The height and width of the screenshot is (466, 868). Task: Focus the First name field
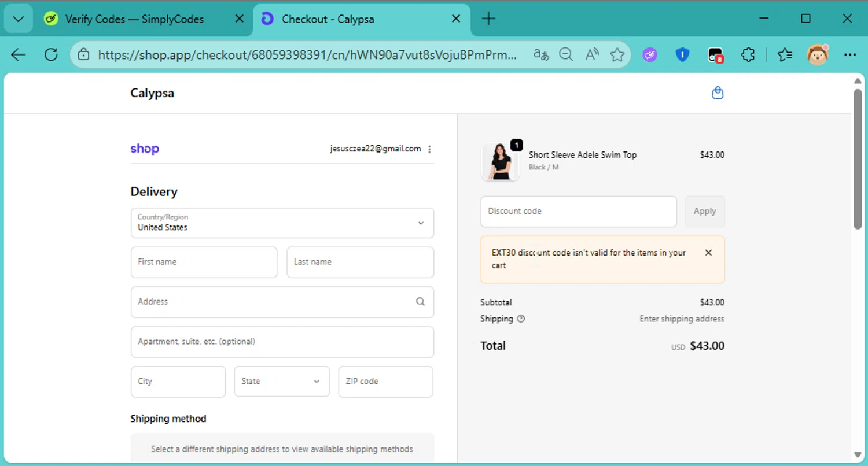tap(204, 262)
